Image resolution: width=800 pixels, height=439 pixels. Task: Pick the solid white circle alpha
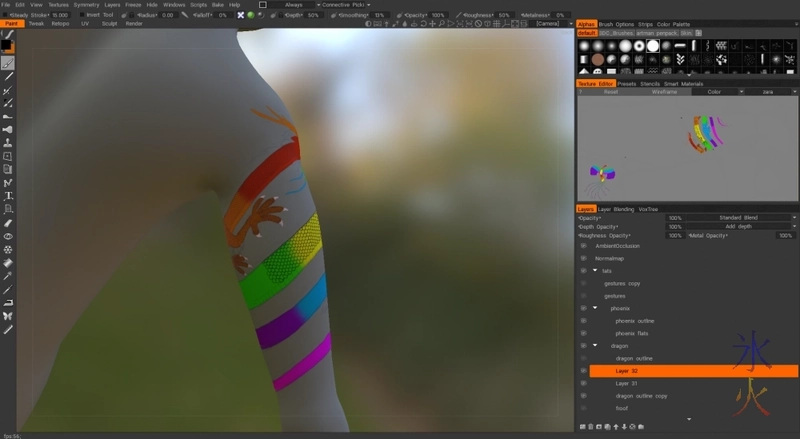point(652,46)
